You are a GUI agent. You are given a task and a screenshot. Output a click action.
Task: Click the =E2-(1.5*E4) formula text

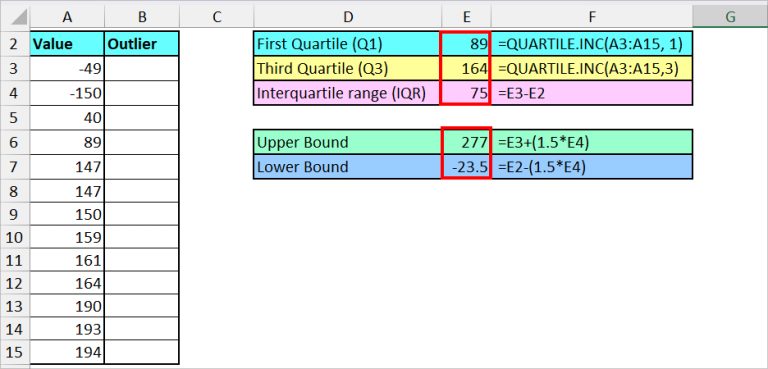[x=541, y=167]
